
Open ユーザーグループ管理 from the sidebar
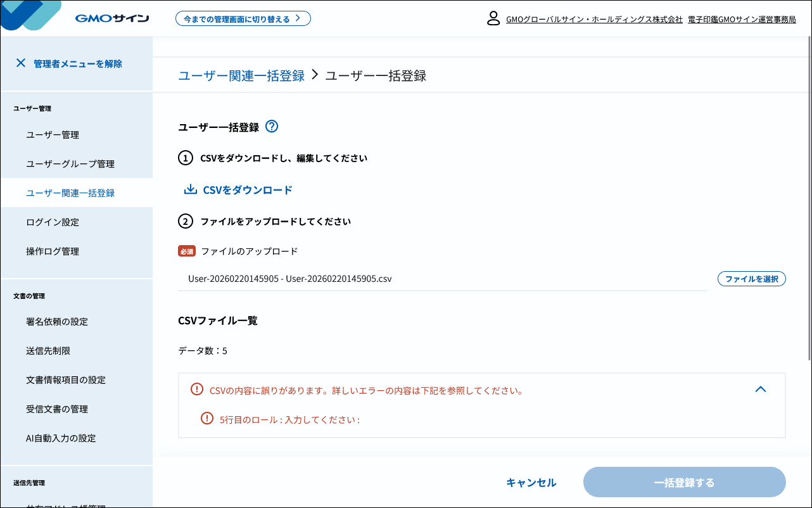pos(70,163)
